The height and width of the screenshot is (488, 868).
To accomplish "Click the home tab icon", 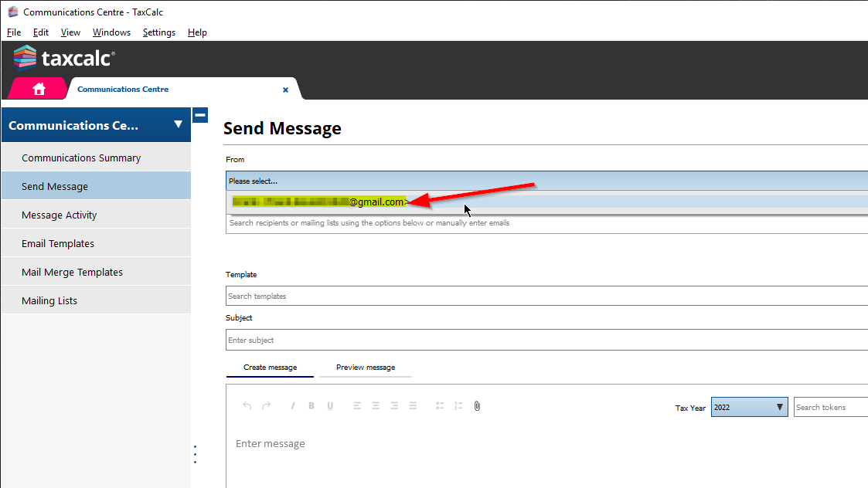I will pyautogui.click(x=39, y=89).
